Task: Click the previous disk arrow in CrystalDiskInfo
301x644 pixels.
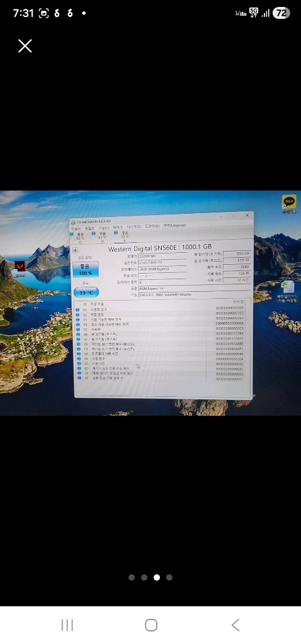Action: click(x=76, y=250)
